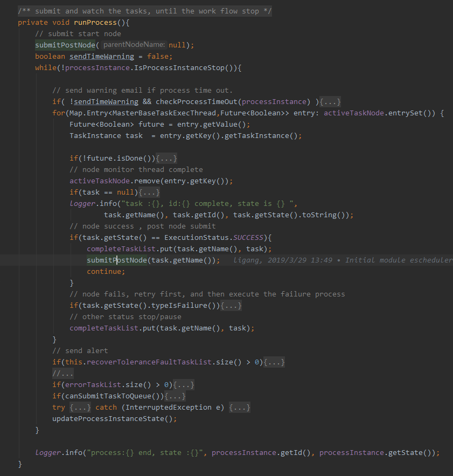Expand the folded try block

click(80, 408)
